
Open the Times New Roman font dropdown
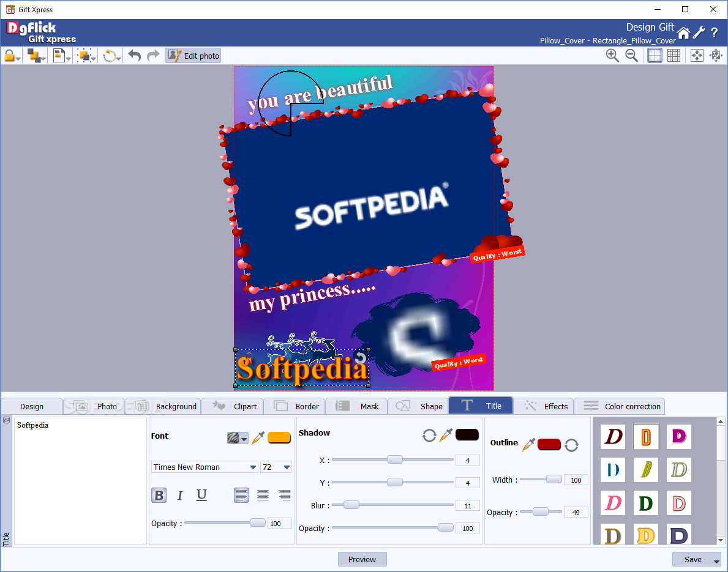click(x=205, y=467)
